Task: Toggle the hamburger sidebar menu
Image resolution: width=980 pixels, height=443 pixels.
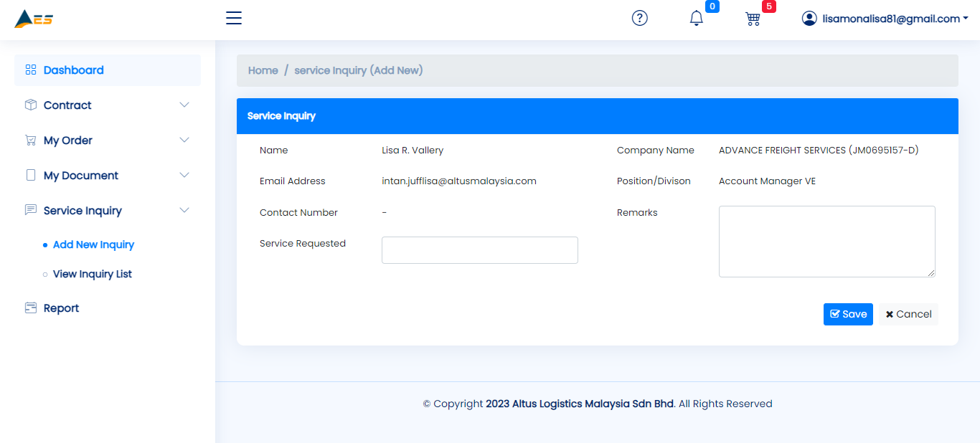Action: point(234,18)
